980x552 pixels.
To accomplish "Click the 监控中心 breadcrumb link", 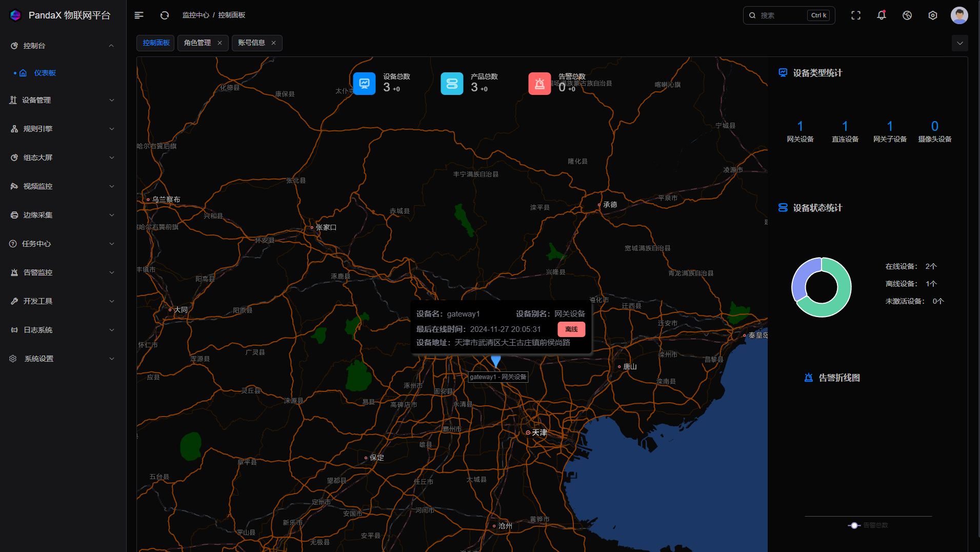I will click(x=196, y=15).
